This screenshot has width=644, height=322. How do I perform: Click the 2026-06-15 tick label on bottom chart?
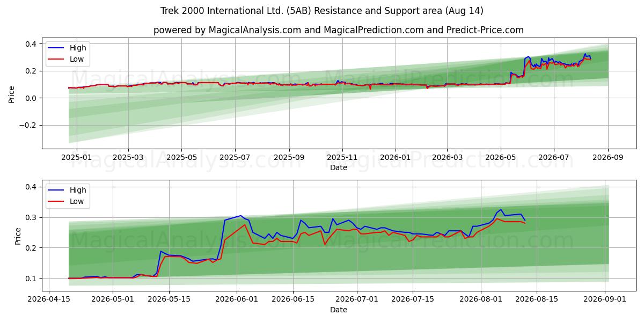294,299
